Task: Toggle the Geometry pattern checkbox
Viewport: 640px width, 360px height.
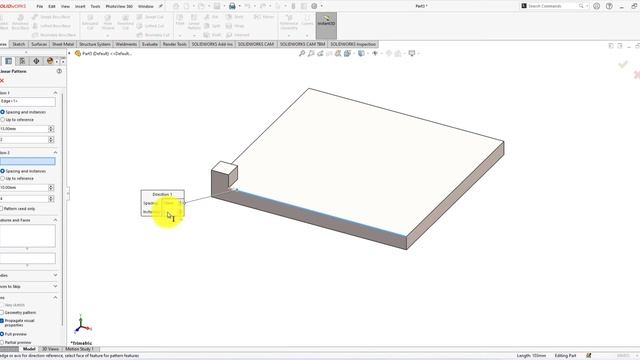Action: click(2, 312)
